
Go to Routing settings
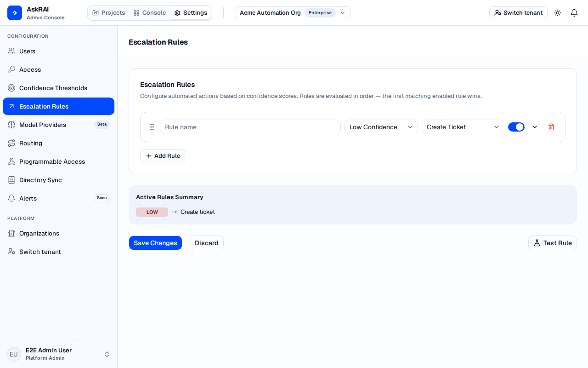(x=59, y=143)
